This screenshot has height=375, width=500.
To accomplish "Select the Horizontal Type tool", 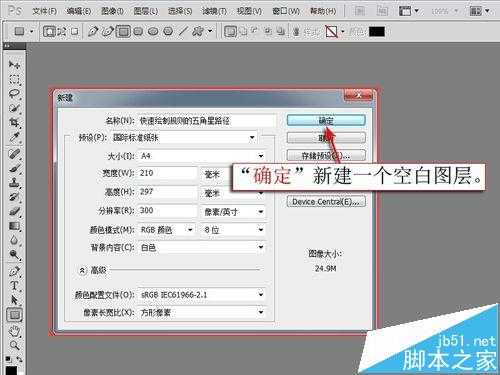I will 14,286.
